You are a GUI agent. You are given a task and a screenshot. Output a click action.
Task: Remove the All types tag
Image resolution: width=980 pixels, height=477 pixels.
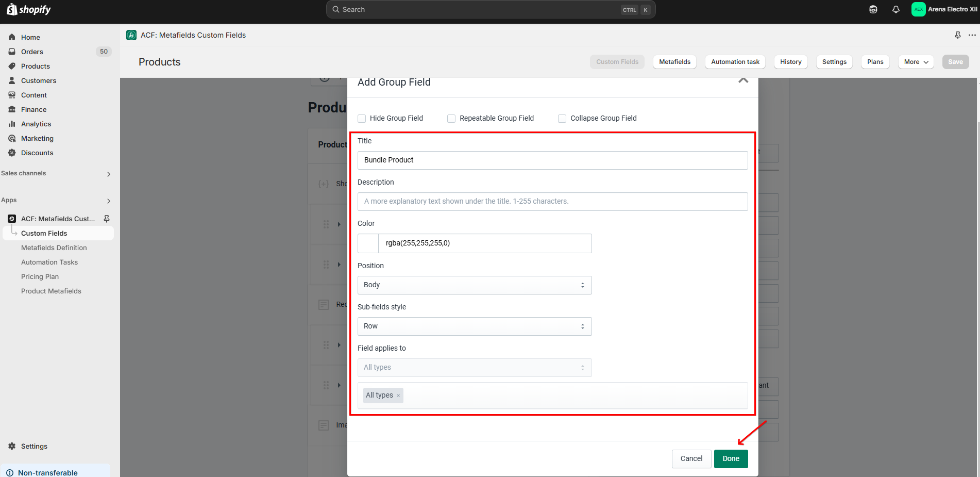pyautogui.click(x=398, y=396)
